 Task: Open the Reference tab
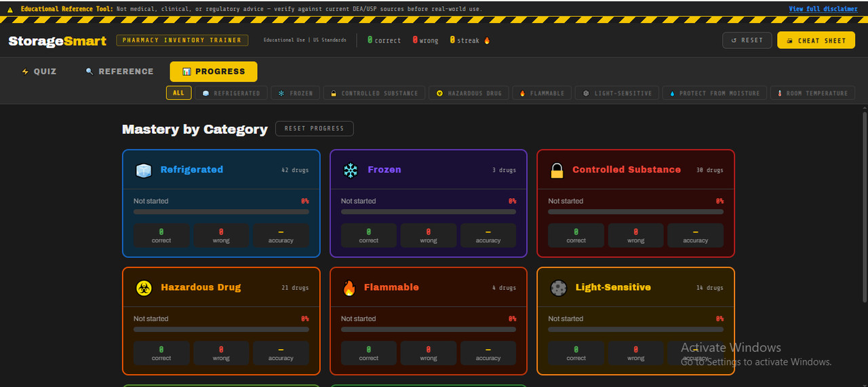119,71
